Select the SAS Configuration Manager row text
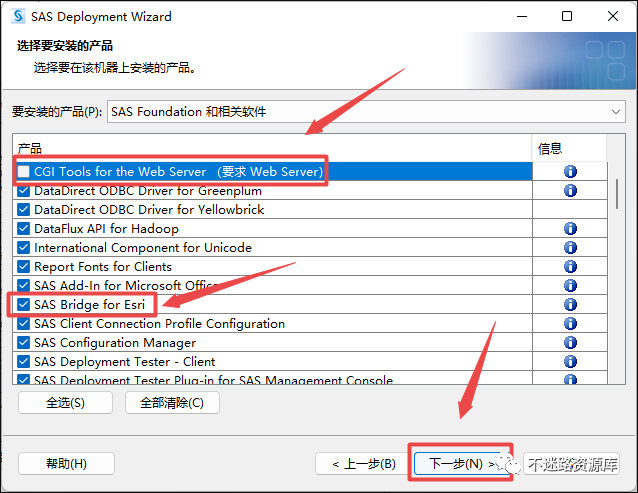 point(115,342)
